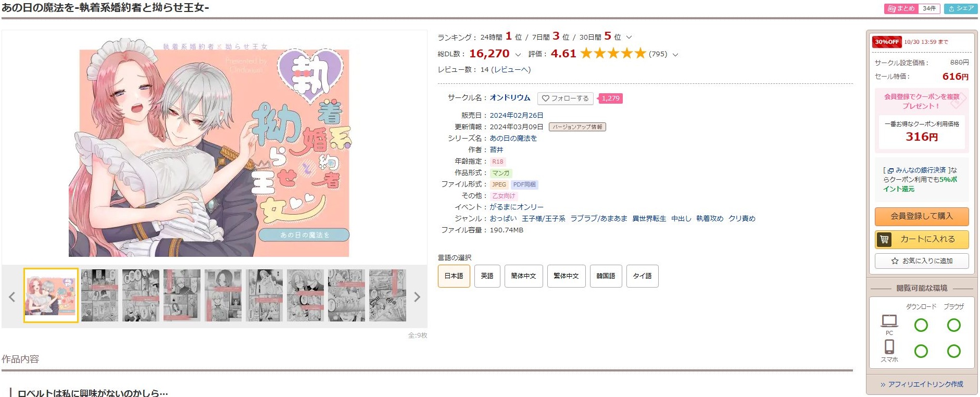Click the バージョンアップ情報 badge
The width and height of the screenshot is (980, 397).
[577, 127]
